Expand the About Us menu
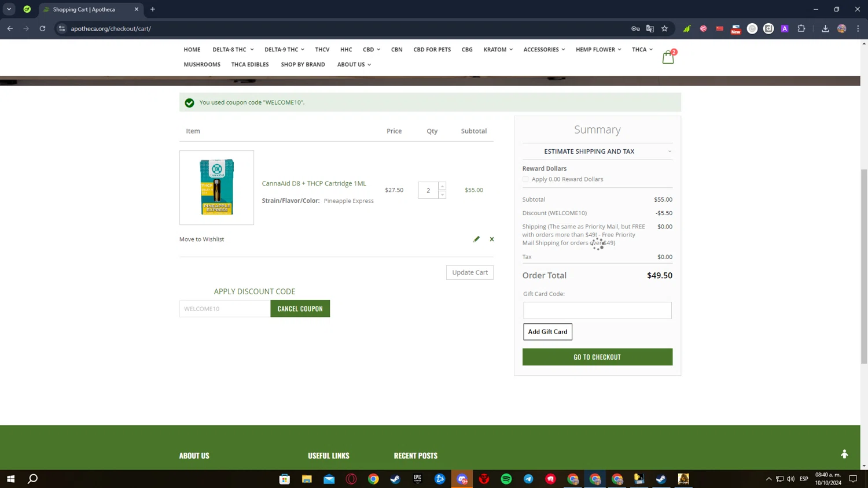868x488 pixels. coord(354,65)
